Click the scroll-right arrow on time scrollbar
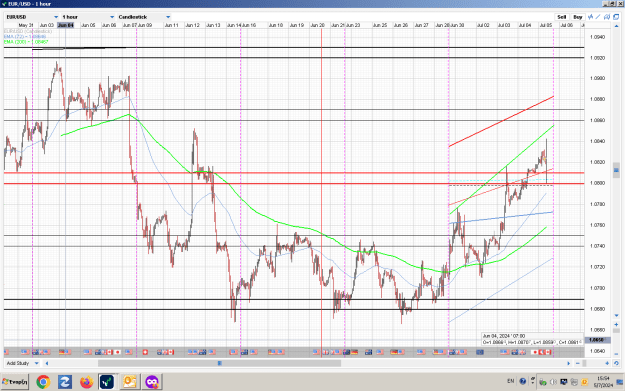Screen dimensions: 625x391 568,363
